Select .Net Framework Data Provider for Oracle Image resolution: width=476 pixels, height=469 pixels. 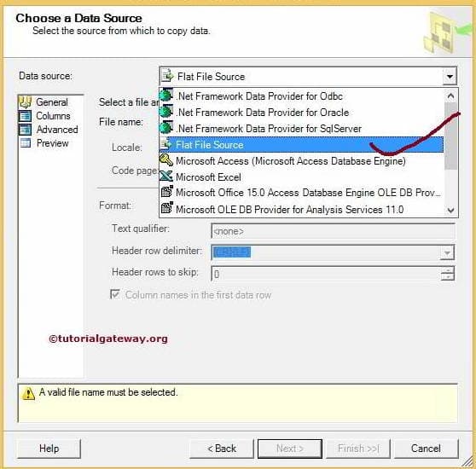302,113
